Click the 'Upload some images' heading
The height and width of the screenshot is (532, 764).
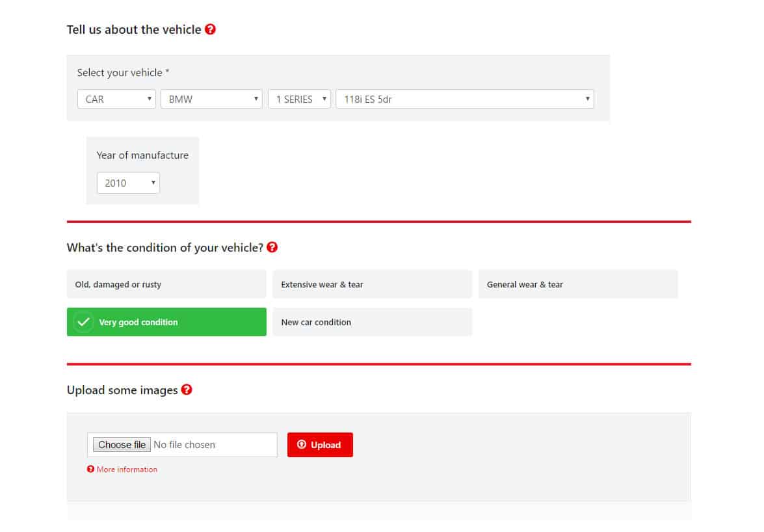[x=122, y=390]
